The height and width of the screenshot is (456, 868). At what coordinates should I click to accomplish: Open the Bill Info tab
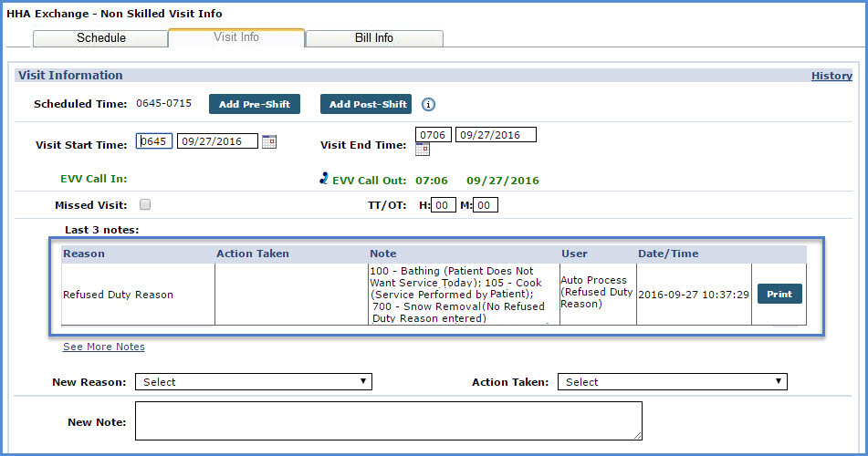374,38
